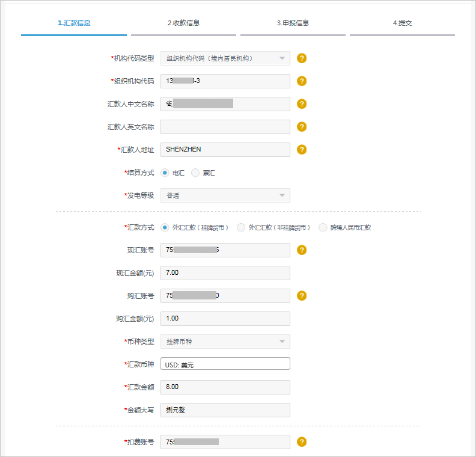
Task: Click help icon next to 扣费账号
Action: pos(302,442)
